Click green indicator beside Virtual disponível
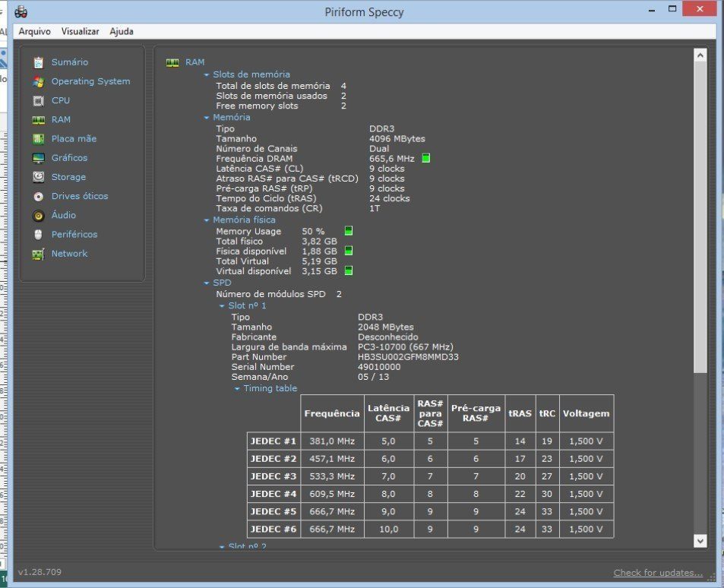The image size is (724, 588). click(349, 270)
